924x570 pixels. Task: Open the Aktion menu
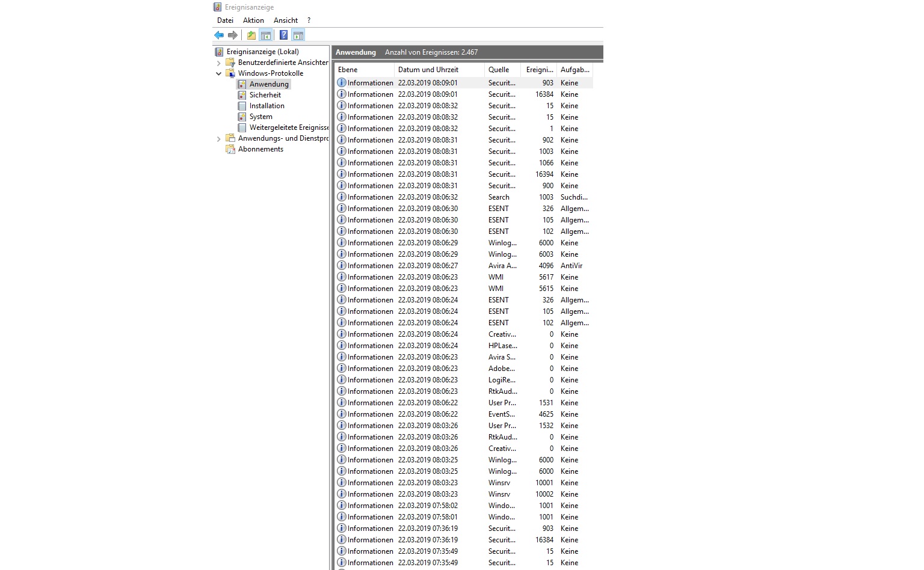pyautogui.click(x=253, y=20)
